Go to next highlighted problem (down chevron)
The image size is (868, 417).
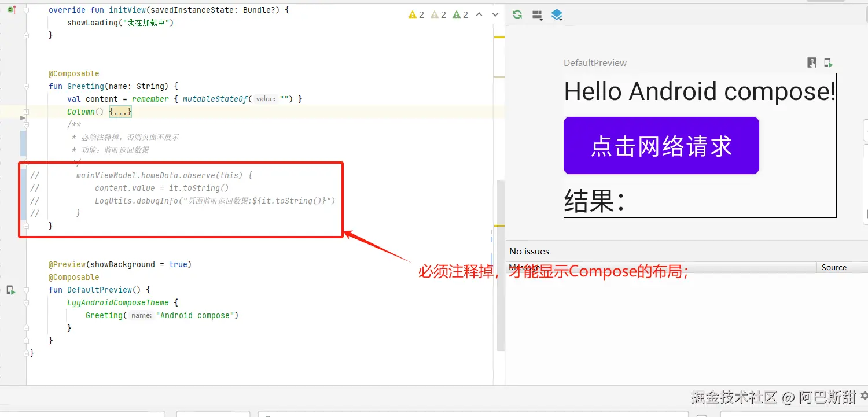[495, 14]
